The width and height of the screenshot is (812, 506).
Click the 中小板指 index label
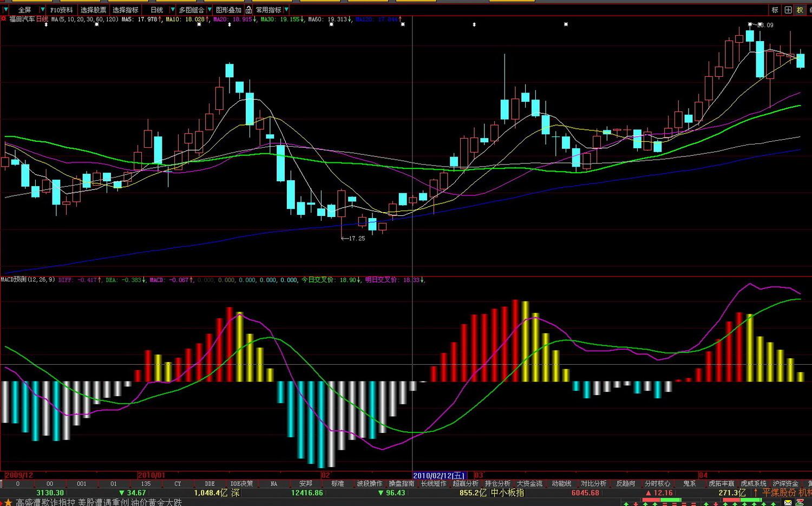pos(507,493)
